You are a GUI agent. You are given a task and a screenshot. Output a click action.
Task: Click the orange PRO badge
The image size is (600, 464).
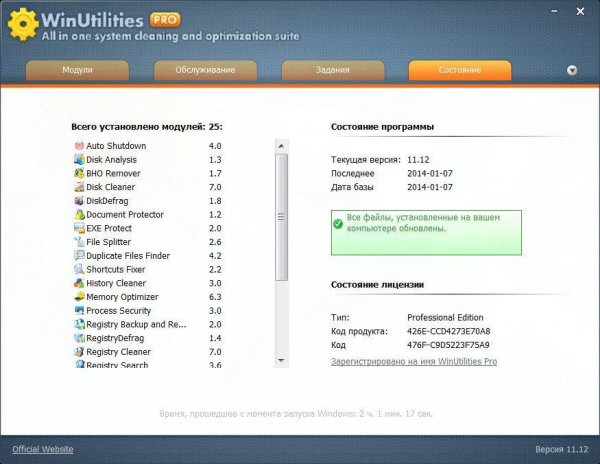click(165, 20)
